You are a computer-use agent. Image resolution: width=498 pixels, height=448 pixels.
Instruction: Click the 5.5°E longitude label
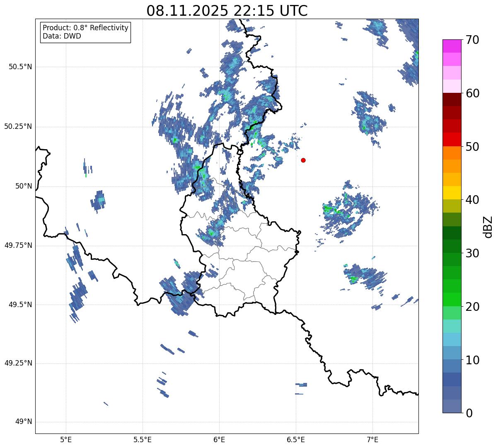pos(143,439)
